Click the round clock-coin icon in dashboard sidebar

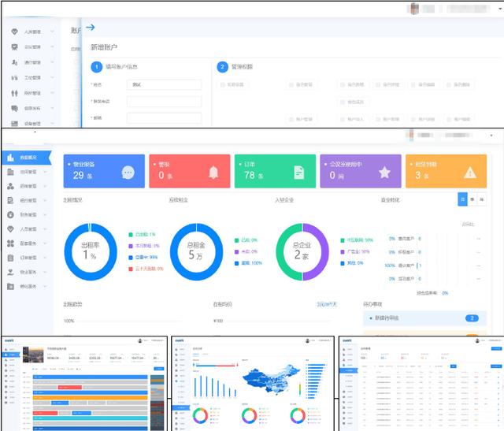click(10, 214)
